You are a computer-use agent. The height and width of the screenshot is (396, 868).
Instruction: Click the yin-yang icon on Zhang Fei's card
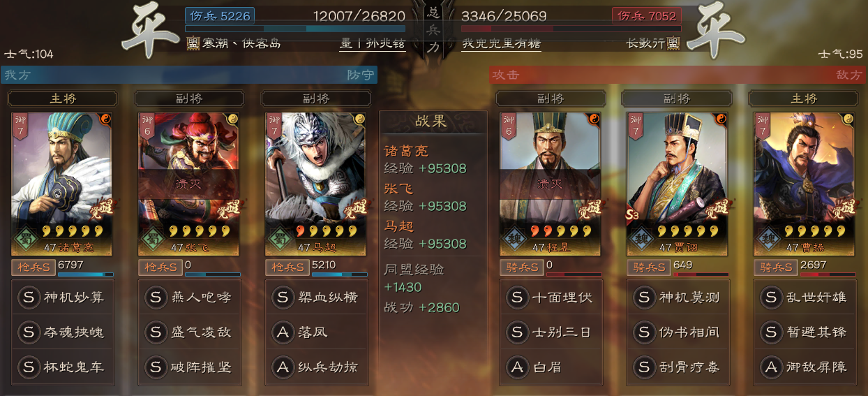232,119
